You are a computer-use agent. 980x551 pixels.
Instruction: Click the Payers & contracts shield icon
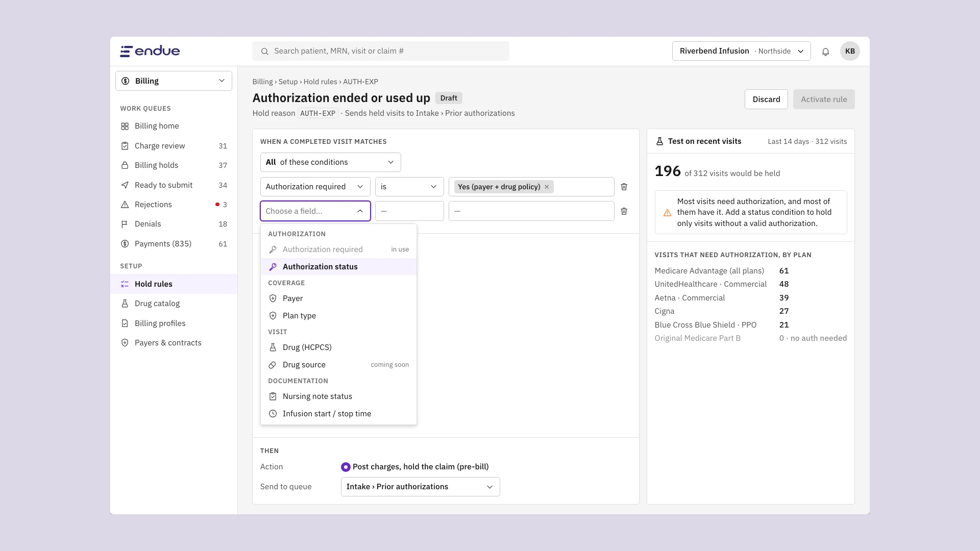coord(125,343)
